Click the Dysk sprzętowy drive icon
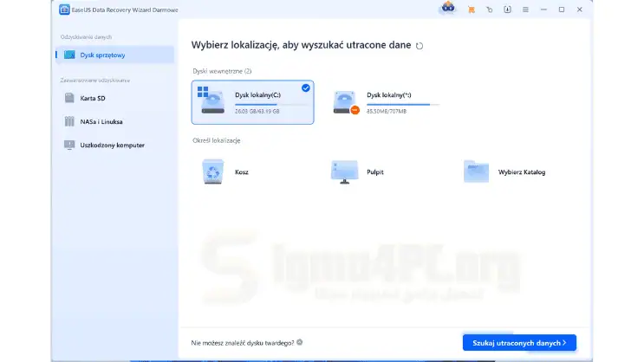This screenshot has width=644, height=362. click(x=69, y=55)
